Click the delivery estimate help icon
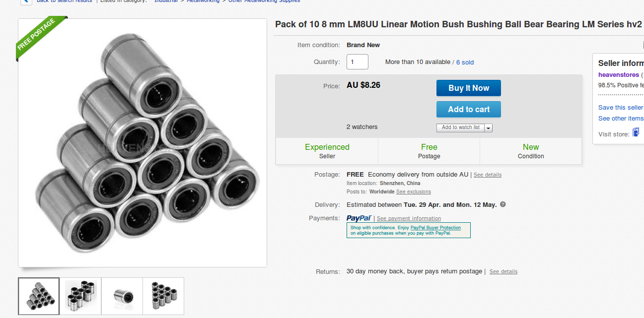This screenshot has height=318, width=644. (503, 204)
